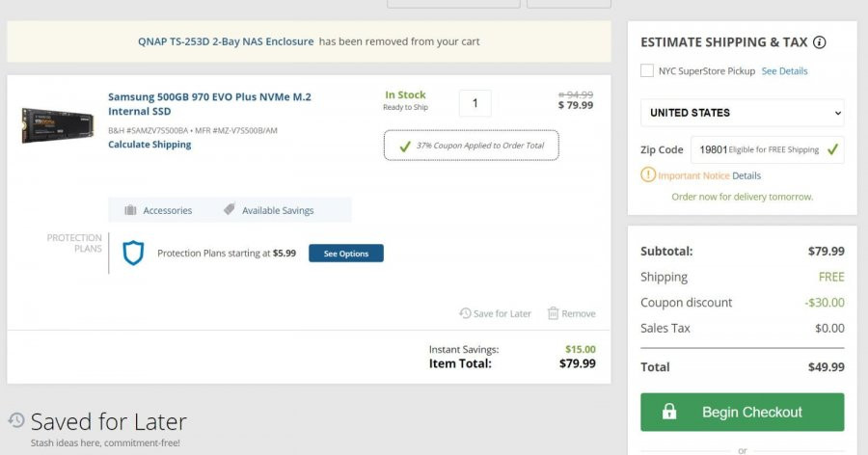The width and height of the screenshot is (868, 455).
Task: Click the orange Important Notice warning icon
Action: click(x=648, y=174)
